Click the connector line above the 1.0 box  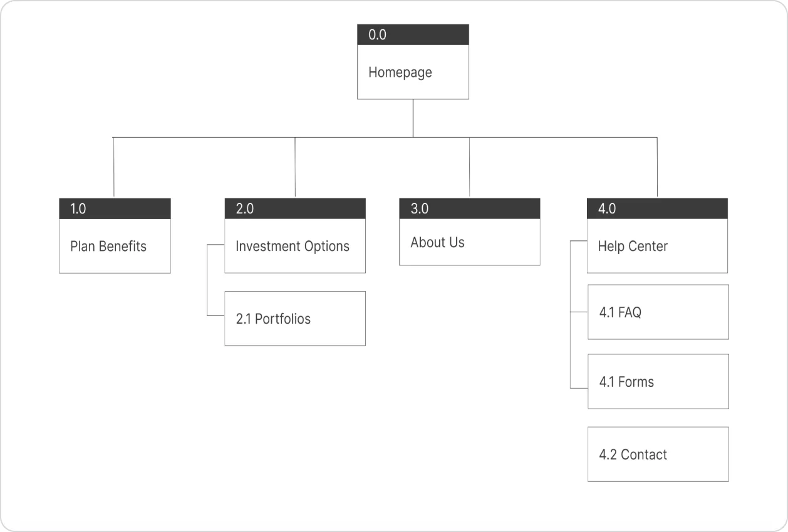point(113,167)
